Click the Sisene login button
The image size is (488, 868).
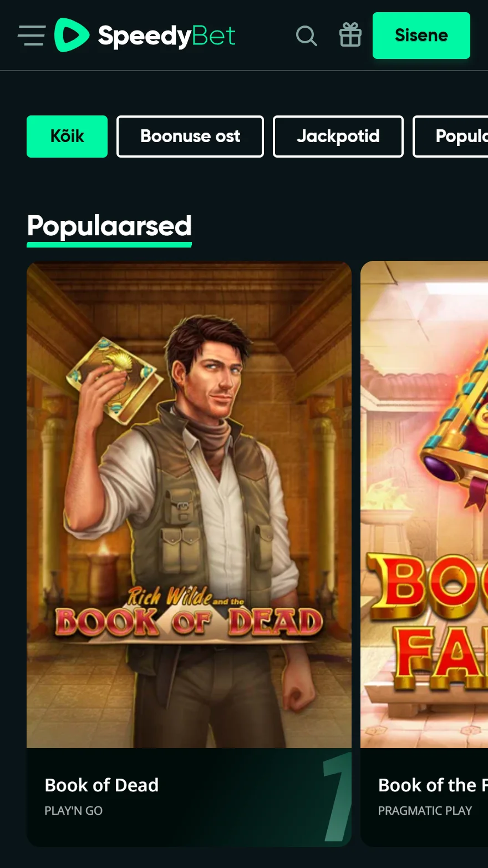pyautogui.click(x=421, y=36)
